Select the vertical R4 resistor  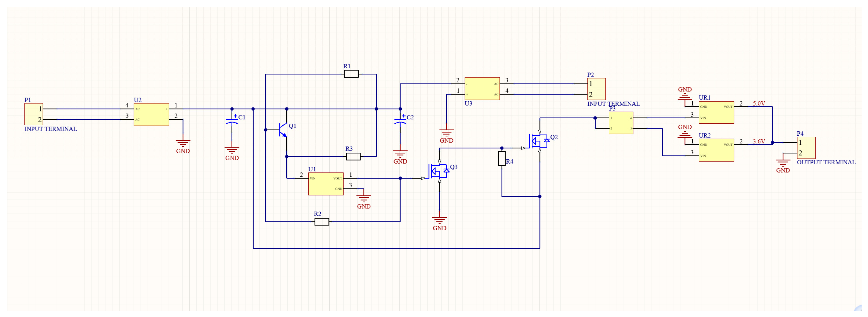[x=502, y=158]
